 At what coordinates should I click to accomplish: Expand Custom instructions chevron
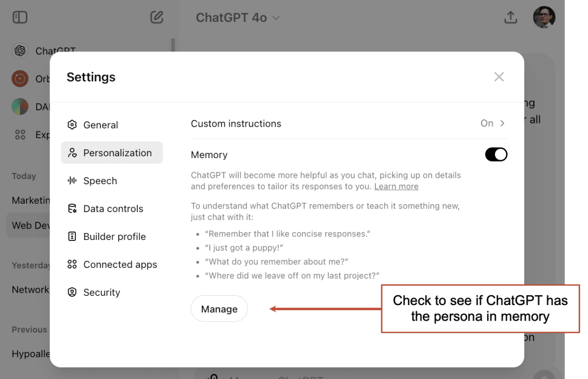click(502, 123)
